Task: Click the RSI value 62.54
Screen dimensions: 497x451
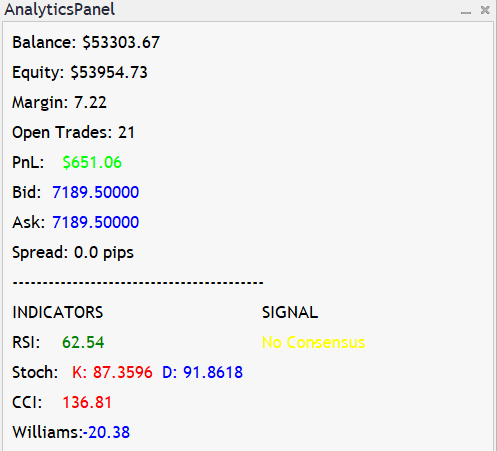Action: [83, 342]
